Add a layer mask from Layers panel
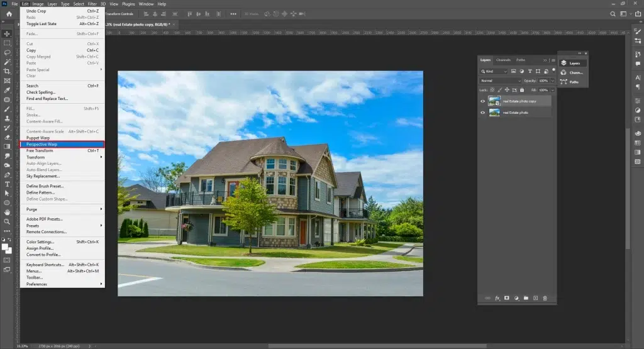Viewport: 644px width, 349px height. 507,298
